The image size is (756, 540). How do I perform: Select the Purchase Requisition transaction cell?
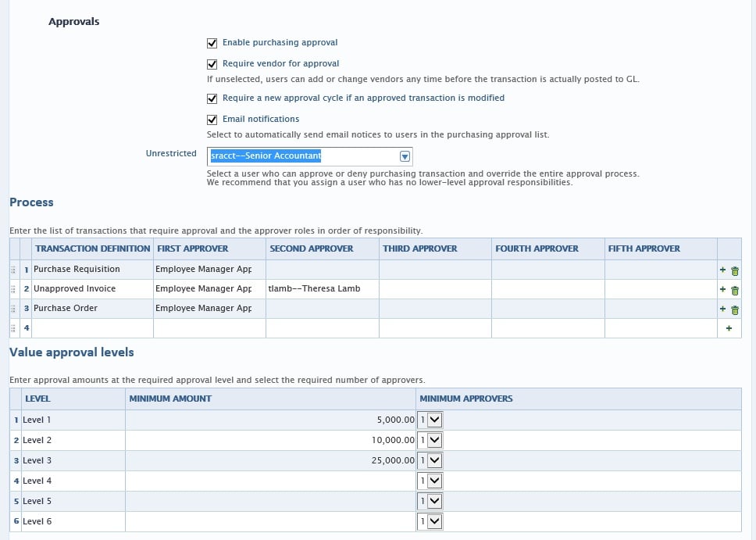[93, 270]
